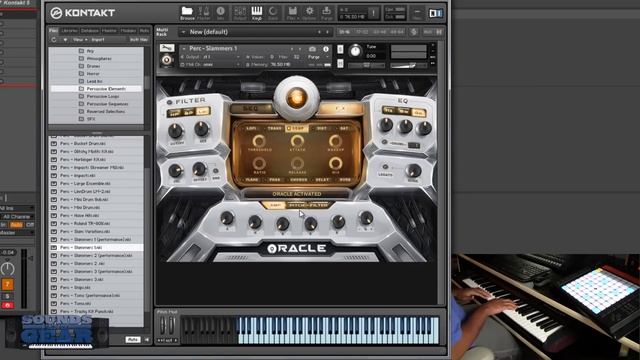This screenshot has height=360, width=640.
Task: Toggle the Delay effect
Action: pyautogui.click(x=322, y=180)
